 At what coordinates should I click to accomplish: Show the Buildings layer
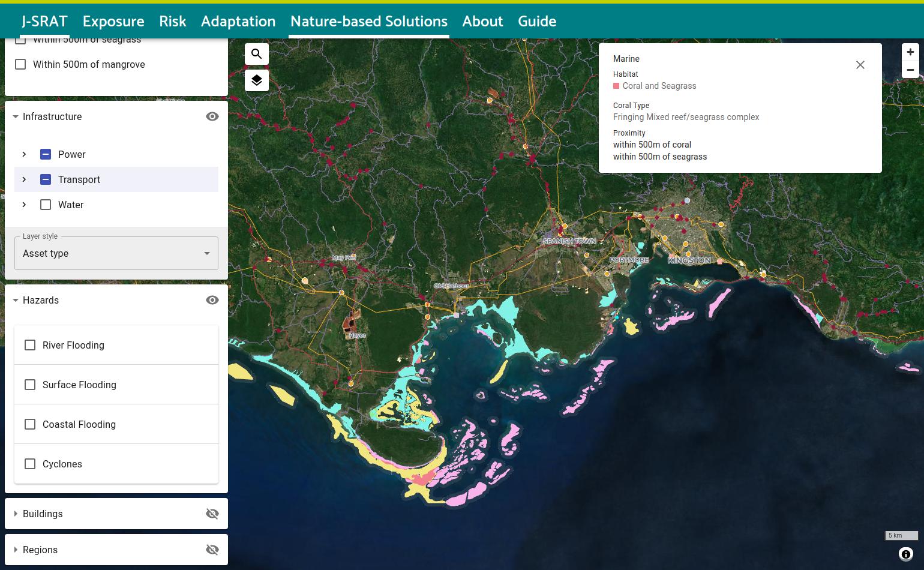pyautogui.click(x=212, y=514)
